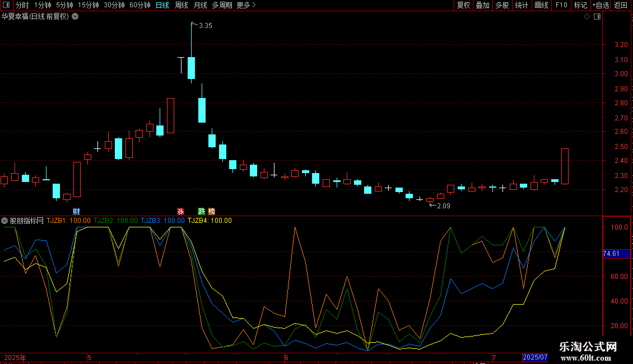Open F10 company information
This screenshot has height=364, width=633.
coord(561,5)
